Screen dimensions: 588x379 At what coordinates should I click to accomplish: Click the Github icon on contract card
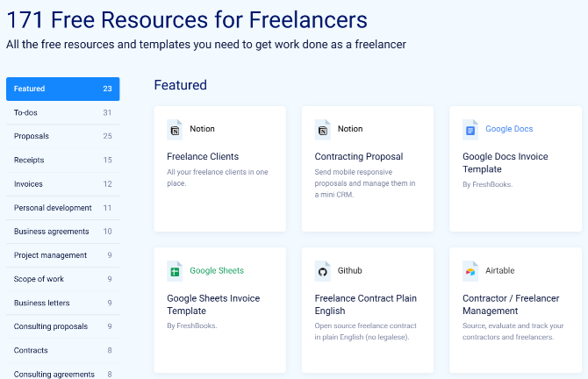pyautogui.click(x=322, y=271)
